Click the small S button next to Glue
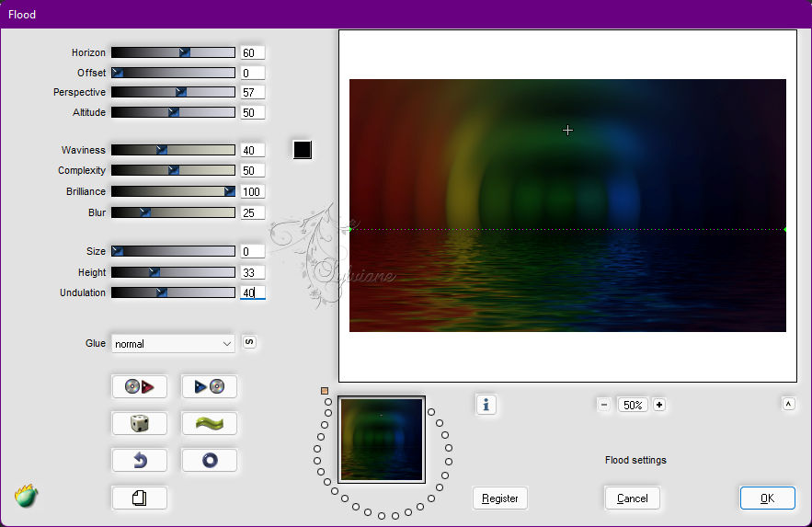Viewport: 812px width, 527px height. click(249, 342)
